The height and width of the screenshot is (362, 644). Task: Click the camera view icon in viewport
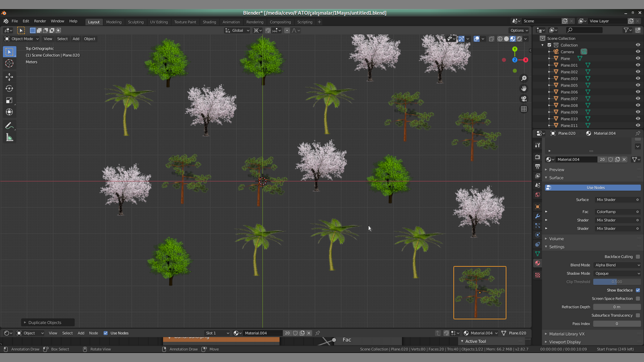524,99
